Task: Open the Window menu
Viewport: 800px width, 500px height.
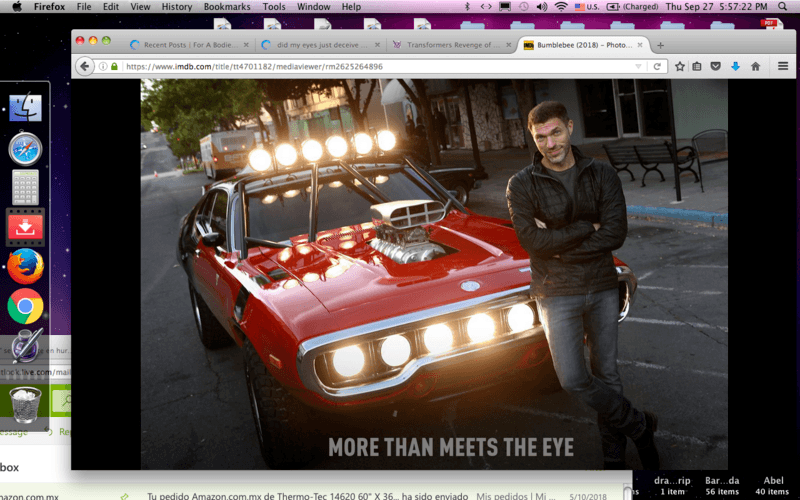Action: (313, 7)
